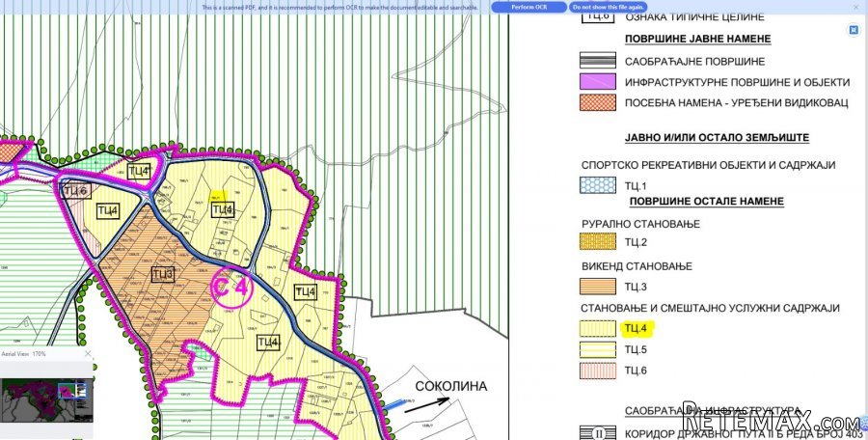Click the ТЦ.6 label box on the map
The image size is (868, 440).
click(x=76, y=191)
